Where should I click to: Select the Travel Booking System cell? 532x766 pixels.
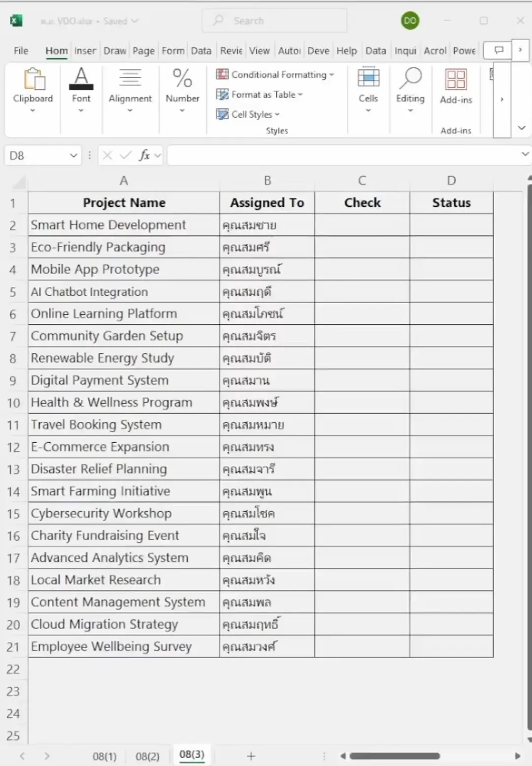pos(124,425)
